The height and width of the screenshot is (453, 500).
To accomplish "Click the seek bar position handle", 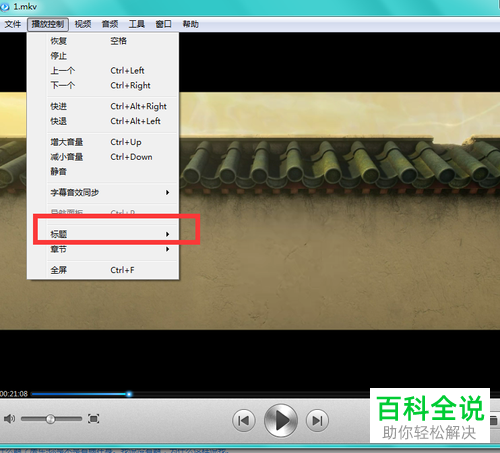I will (x=129, y=394).
